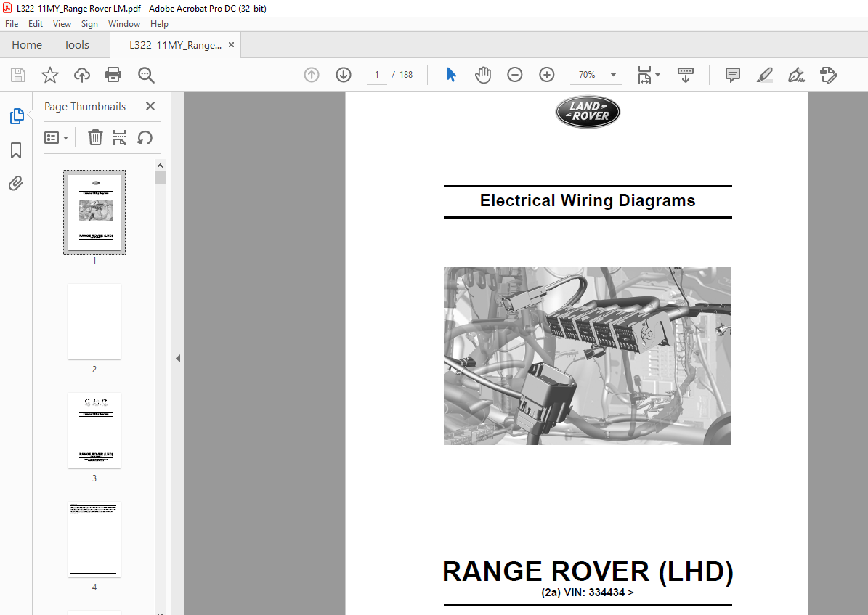Click the thumbnails scroll up arrow
This screenshot has height=615, width=868.
tap(160, 166)
